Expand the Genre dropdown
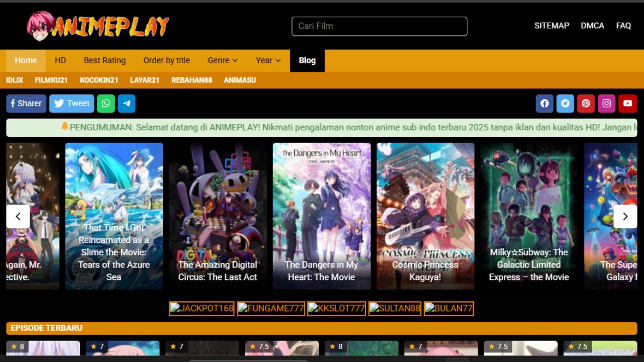The width and height of the screenshot is (644, 362). point(223,61)
